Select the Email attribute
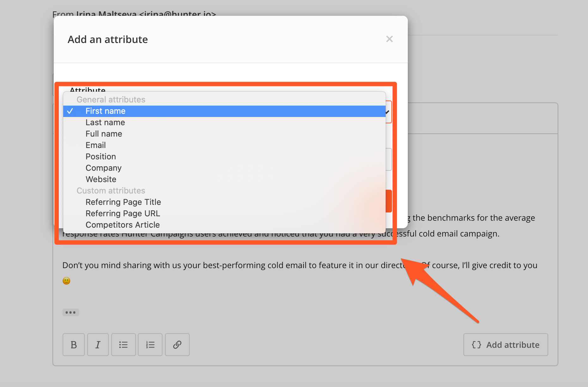Screen dimensions: 588x387 pyautogui.click(x=224, y=145)
